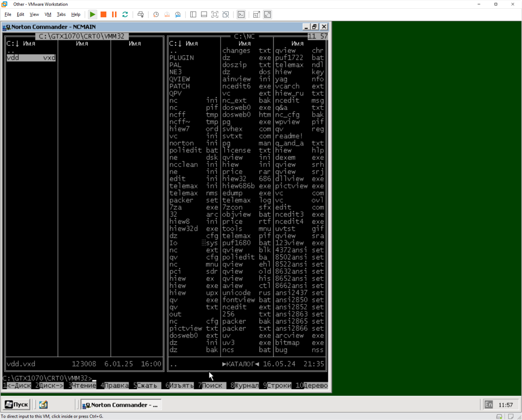Click the taskbar clock showing 11:57
This screenshot has width=522, height=420.
coord(506,405)
